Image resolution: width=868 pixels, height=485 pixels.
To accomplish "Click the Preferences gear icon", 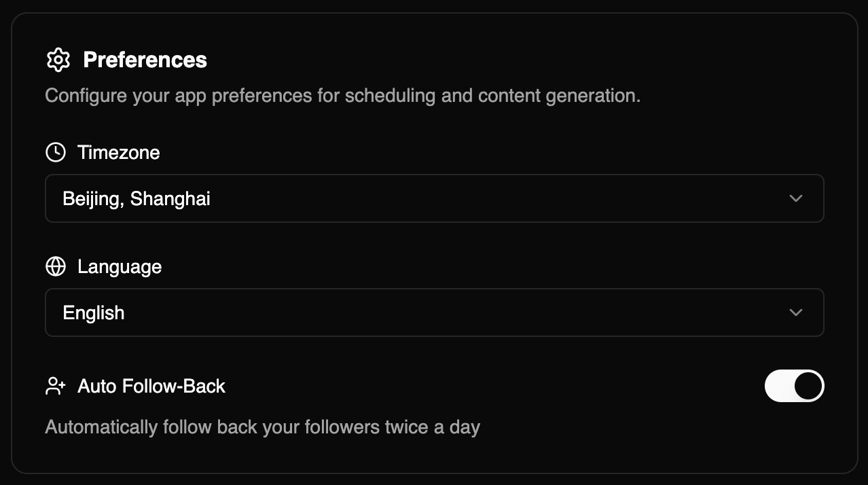I will pyautogui.click(x=58, y=60).
